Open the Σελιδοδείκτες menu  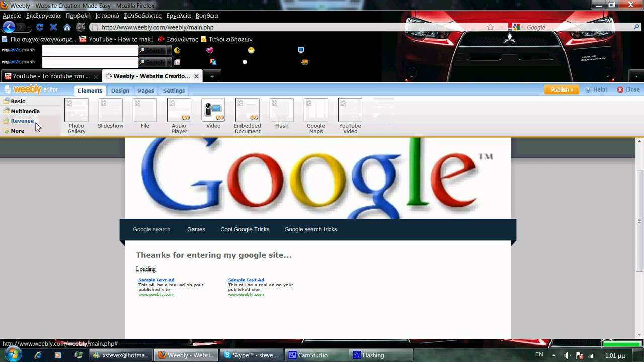[x=142, y=16]
